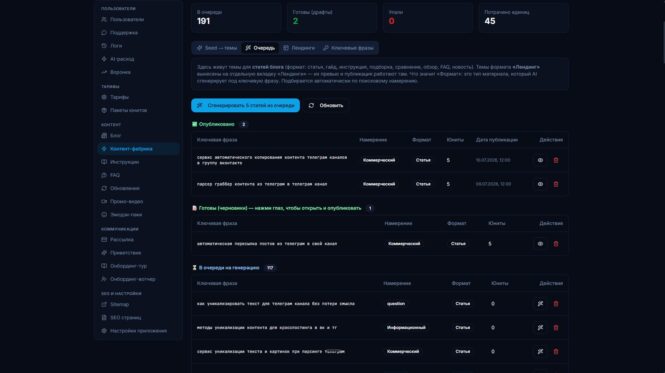Click the 'question' badge in the queue table
Image resolution: width=665 pixels, height=373 pixels.
click(396, 304)
